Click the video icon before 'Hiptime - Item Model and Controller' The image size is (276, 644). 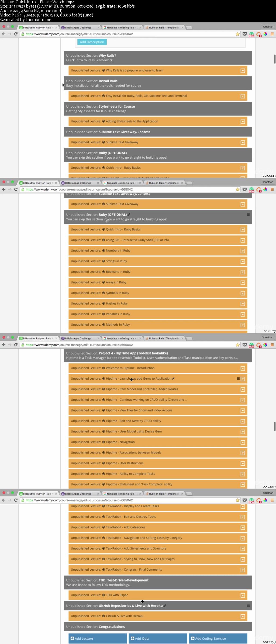coord(103,389)
